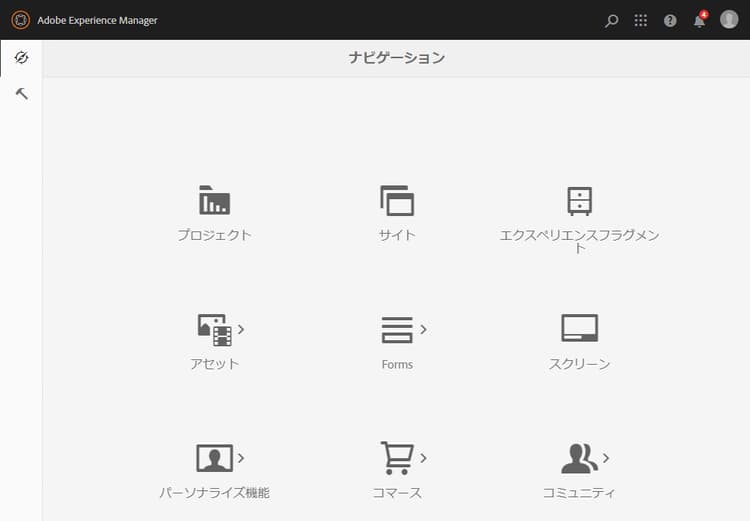The width and height of the screenshot is (750, 521).
Task: Expand the コマース submenu chevron
Action: tap(423, 458)
